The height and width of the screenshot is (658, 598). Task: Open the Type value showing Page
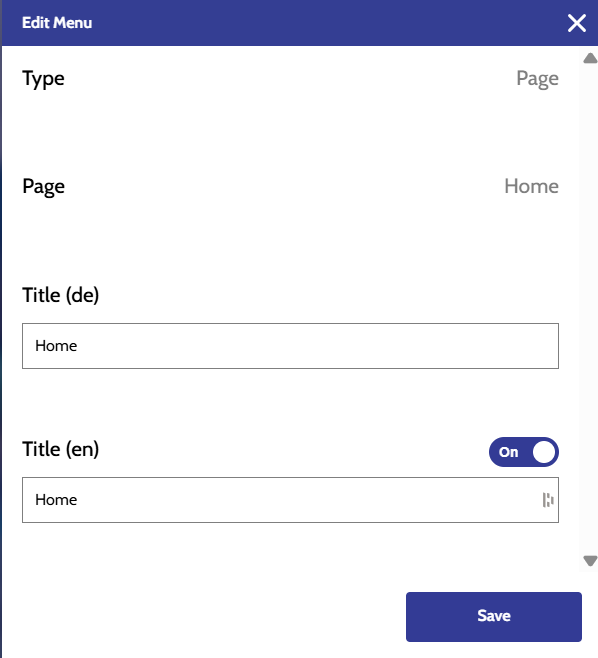click(x=537, y=78)
